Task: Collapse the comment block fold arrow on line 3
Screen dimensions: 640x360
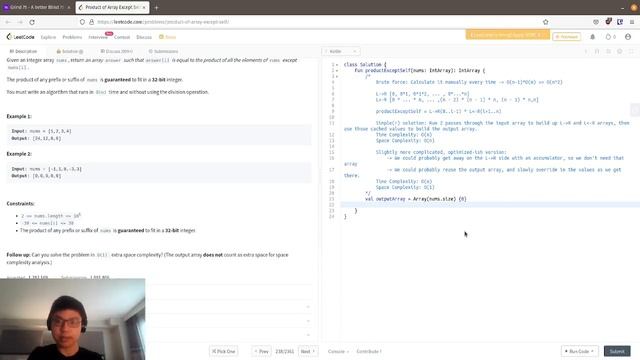Action: click(x=337, y=76)
